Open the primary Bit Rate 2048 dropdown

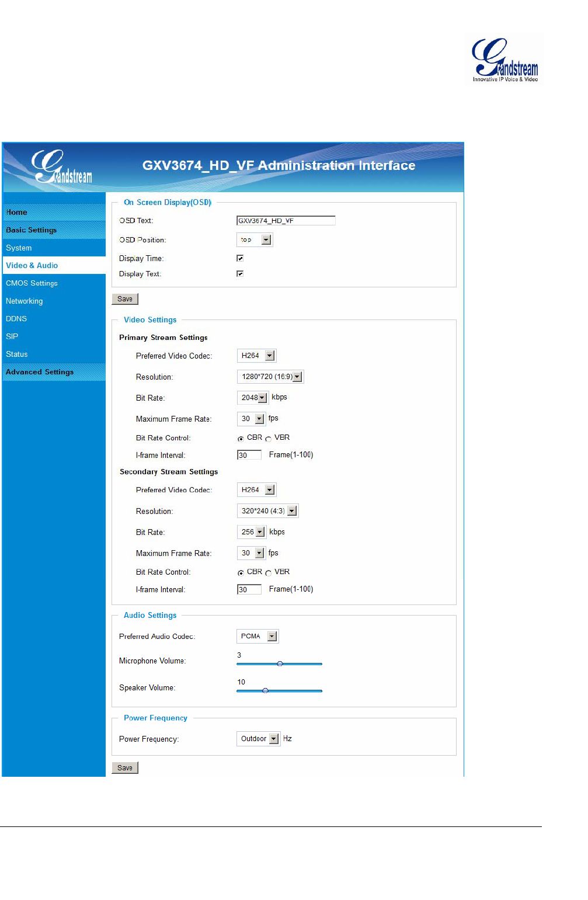click(x=253, y=398)
